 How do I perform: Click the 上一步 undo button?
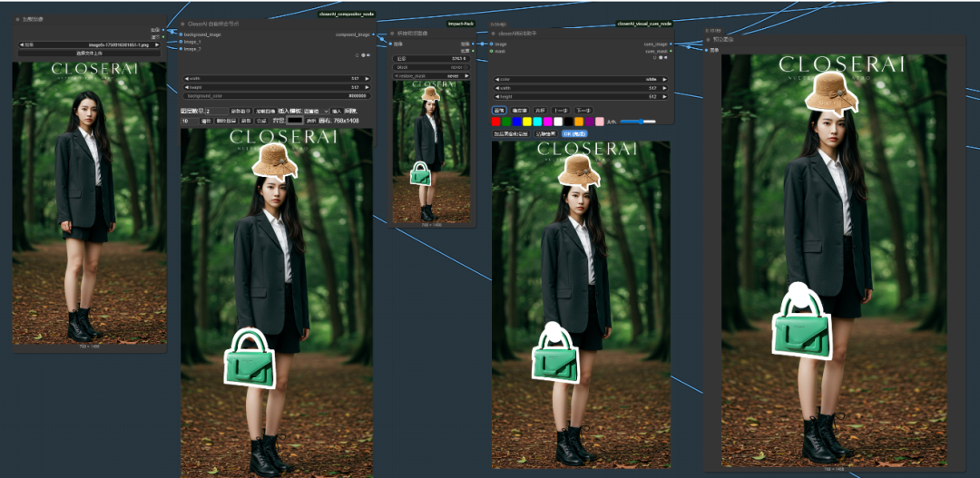(561, 111)
